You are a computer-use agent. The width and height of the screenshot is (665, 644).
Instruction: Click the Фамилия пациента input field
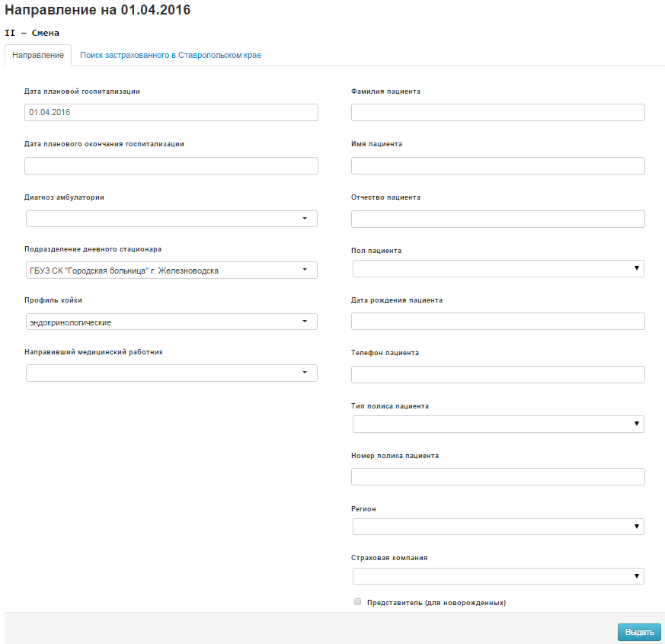(498, 113)
